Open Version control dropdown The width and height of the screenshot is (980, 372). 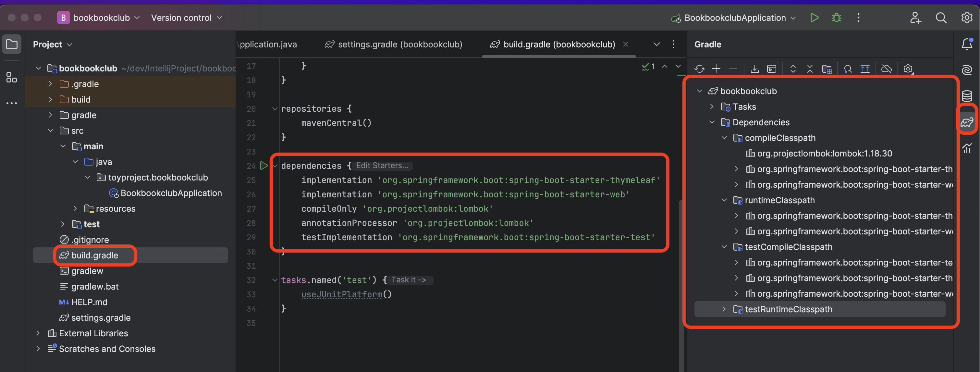click(186, 18)
